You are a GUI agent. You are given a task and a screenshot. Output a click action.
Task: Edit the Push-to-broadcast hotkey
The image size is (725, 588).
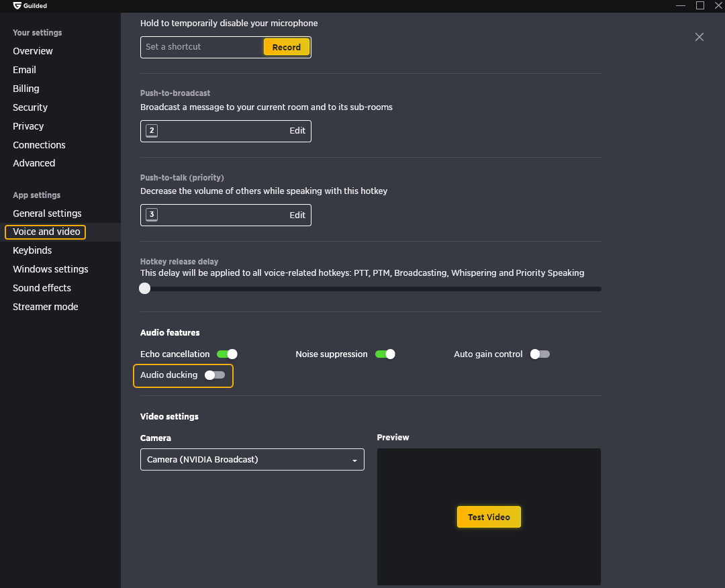297,131
